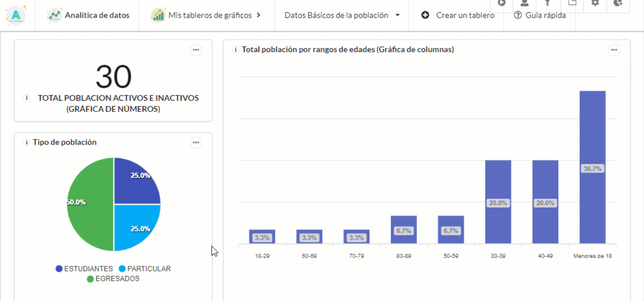Open options menu of the rangos de edades chart
The width and height of the screenshot is (644, 301).
[x=614, y=50]
